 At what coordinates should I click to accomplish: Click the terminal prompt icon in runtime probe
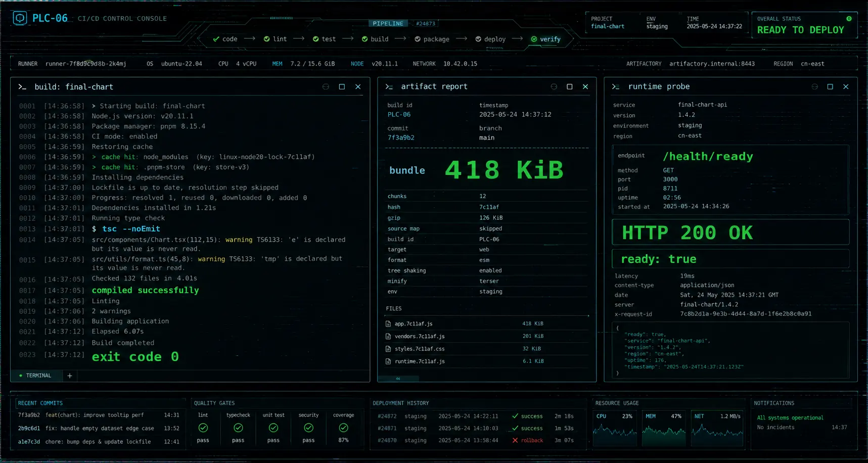[x=616, y=87]
